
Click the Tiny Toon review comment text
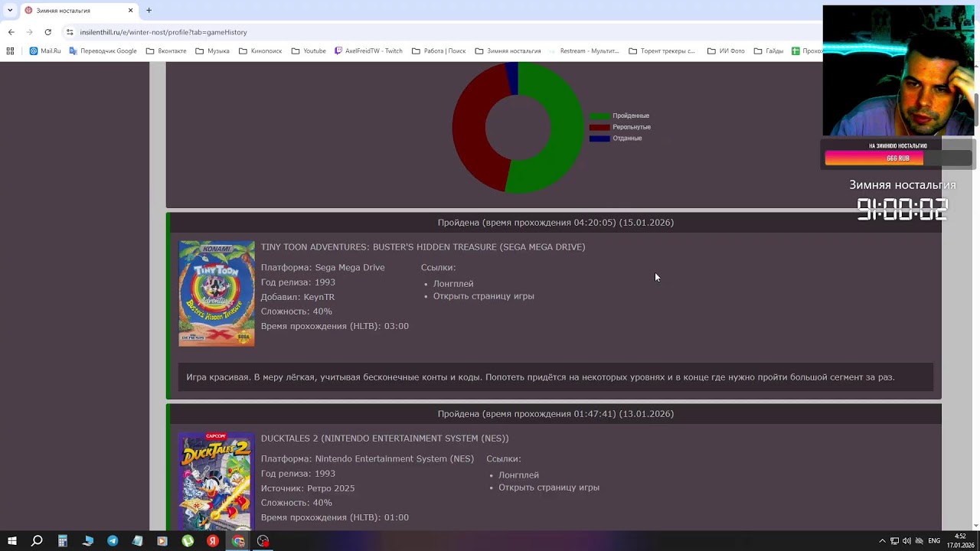pyautogui.click(x=541, y=377)
